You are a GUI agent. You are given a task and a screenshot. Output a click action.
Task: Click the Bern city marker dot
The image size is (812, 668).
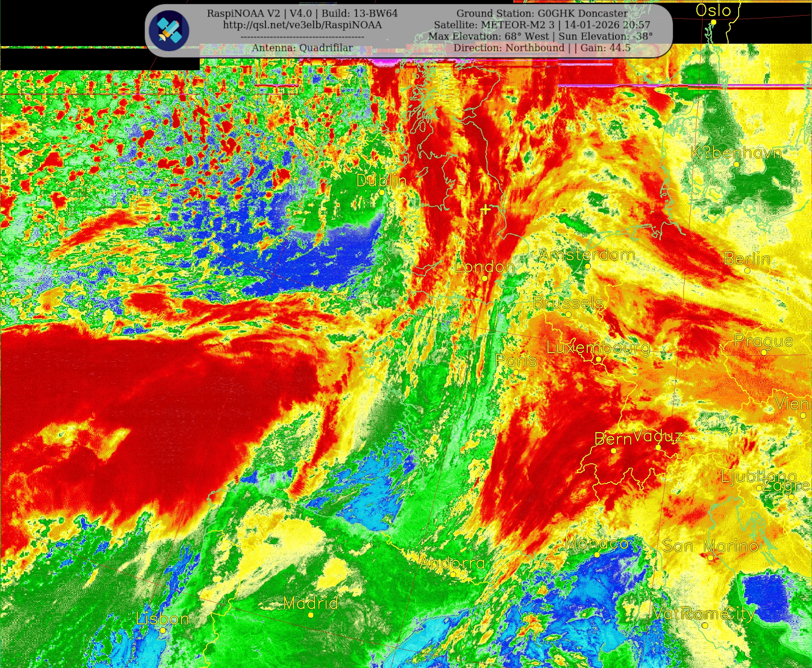(x=613, y=451)
